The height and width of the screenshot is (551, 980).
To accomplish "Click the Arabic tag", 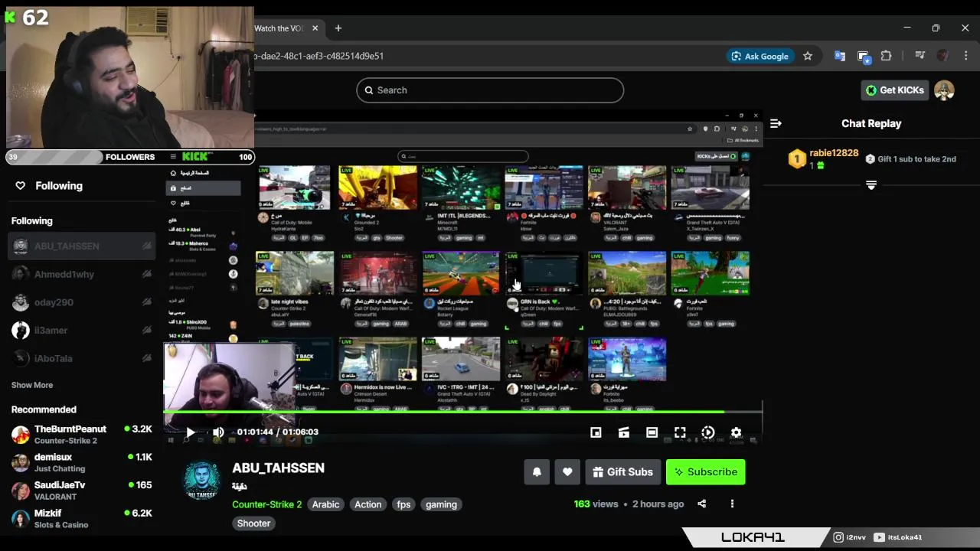I will pos(325,504).
